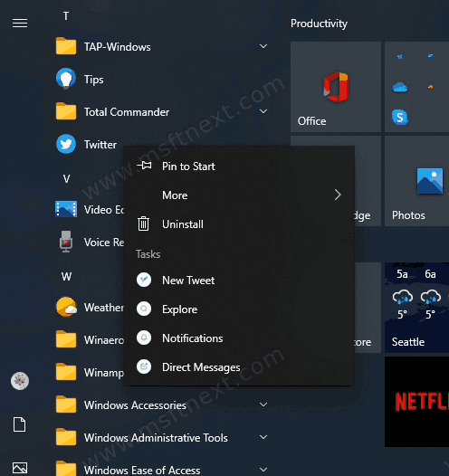449x476 pixels.
Task: Click the Windows Administrative Tools label
Action: [x=156, y=438]
